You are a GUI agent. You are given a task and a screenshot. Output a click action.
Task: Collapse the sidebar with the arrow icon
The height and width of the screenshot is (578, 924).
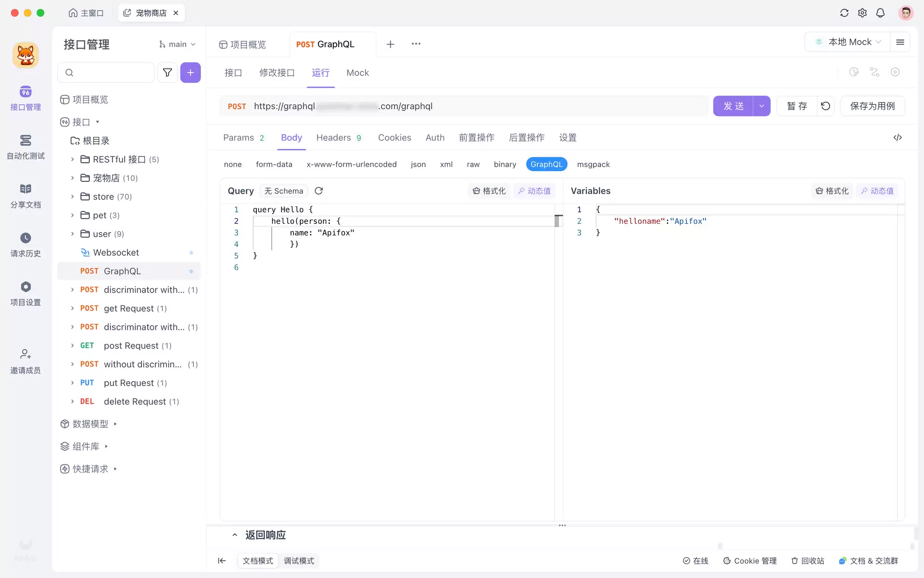(x=222, y=561)
